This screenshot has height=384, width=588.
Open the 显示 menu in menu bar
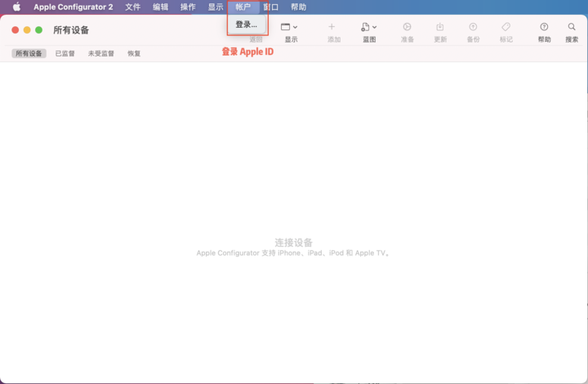coord(216,7)
